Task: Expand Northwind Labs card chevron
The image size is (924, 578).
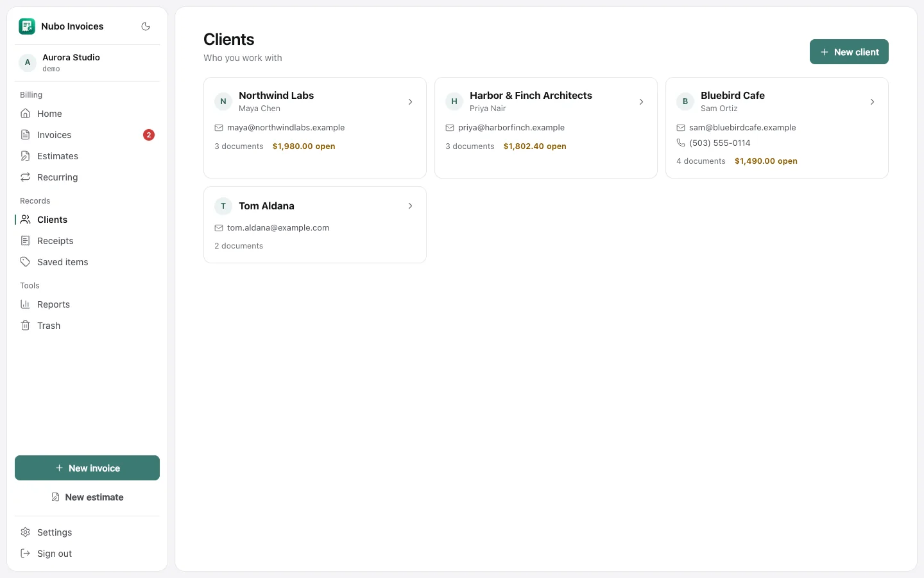Action: pos(411,102)
